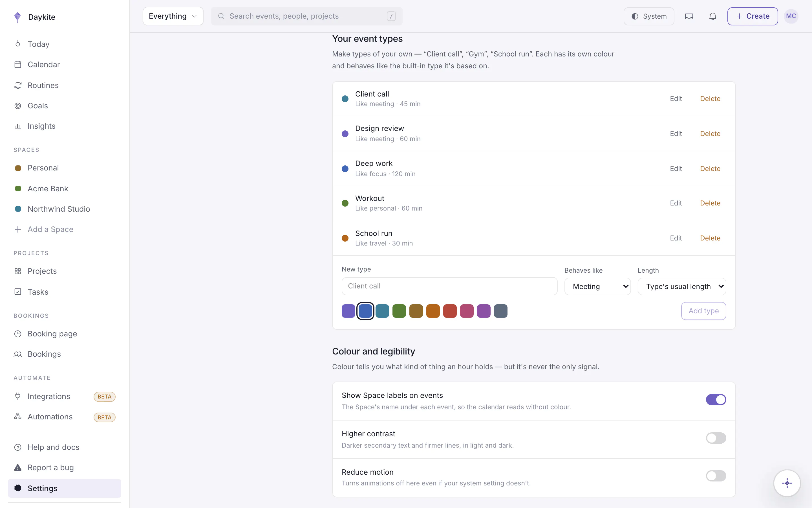Select the pink colour swatch
This screenshot has height=508, width=812.
[467, 311]
